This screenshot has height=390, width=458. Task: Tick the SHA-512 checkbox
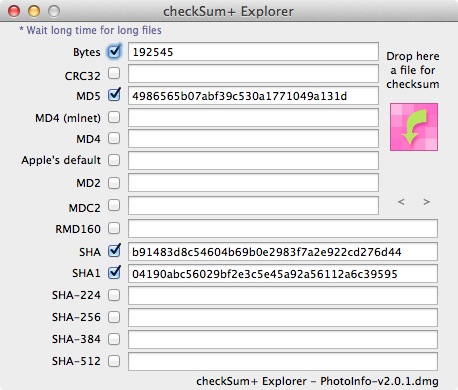point(114,361)
